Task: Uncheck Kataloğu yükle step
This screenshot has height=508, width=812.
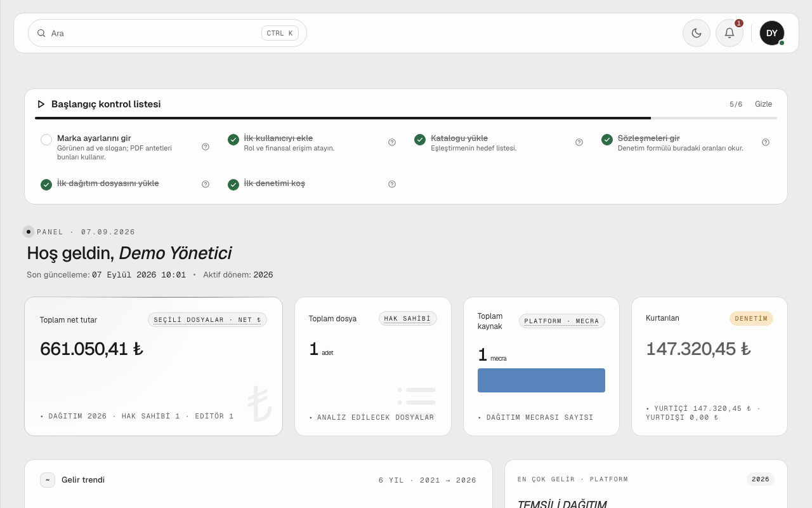Action: [420, 140]
